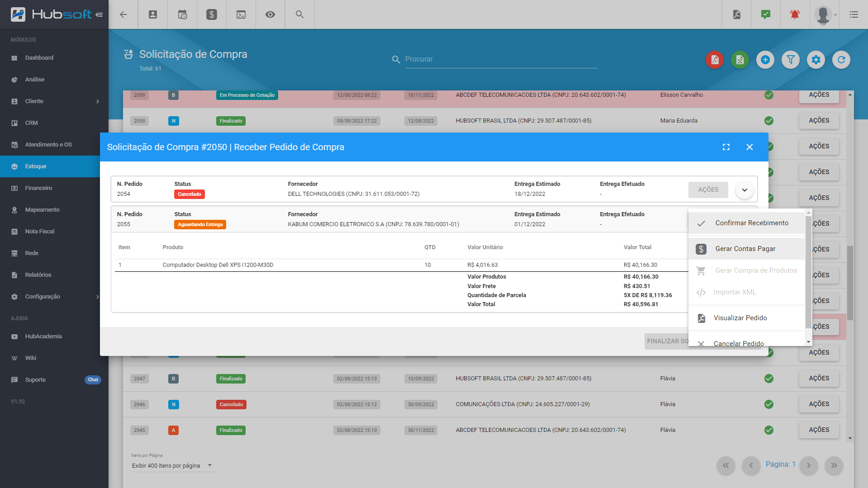Open the terminal console toolbar icon
Image resolution: width=868 pixels, height=488 pixels.
(x=241, y=14)
